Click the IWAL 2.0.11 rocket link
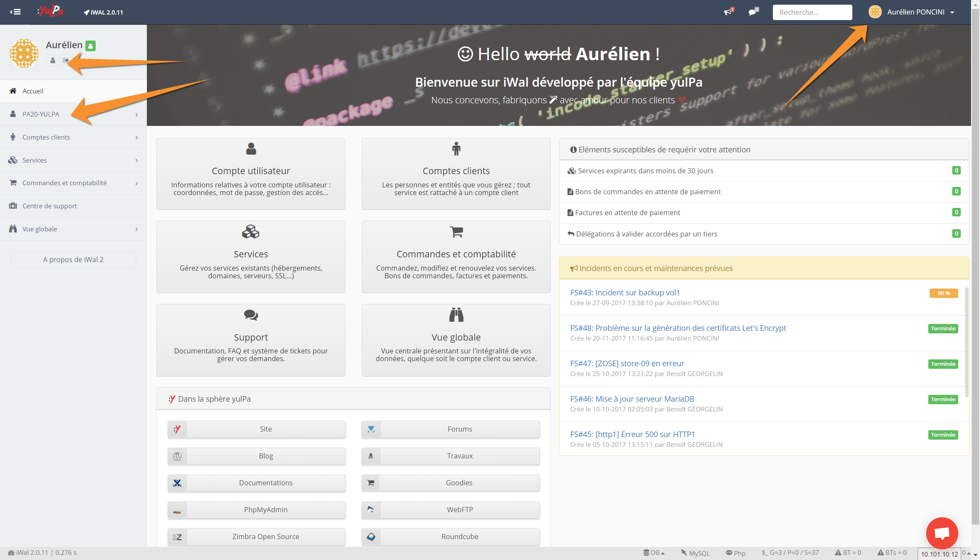Viewport: 980px width, 560px height. click(x=103, y=12)
